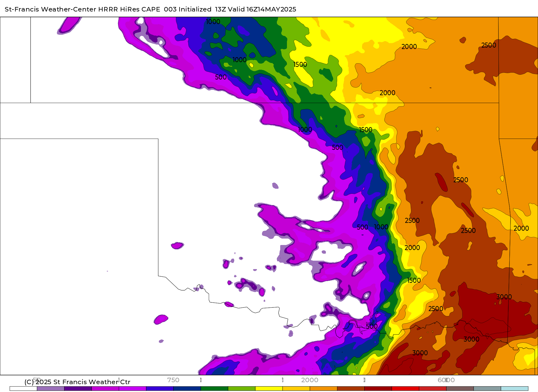Select the dark purple legend swatch
Image resolution: width=538 pixels, height=392 pixels.
[78, 388]
